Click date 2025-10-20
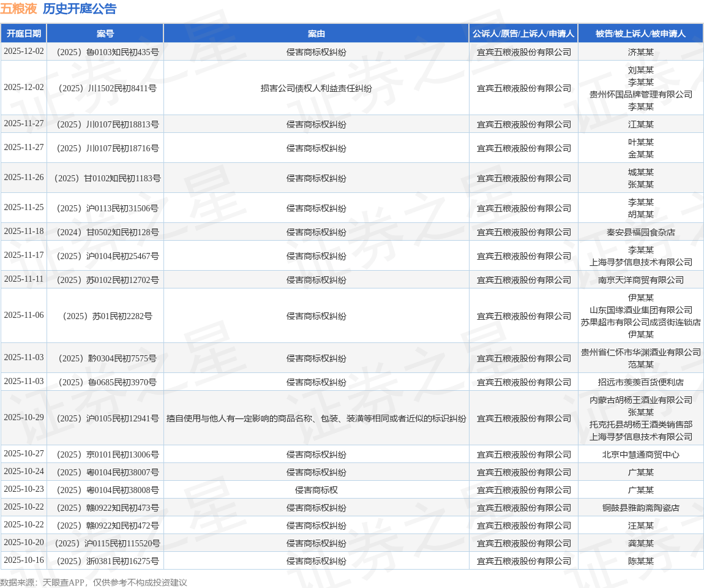 click(x=24, y=542)
